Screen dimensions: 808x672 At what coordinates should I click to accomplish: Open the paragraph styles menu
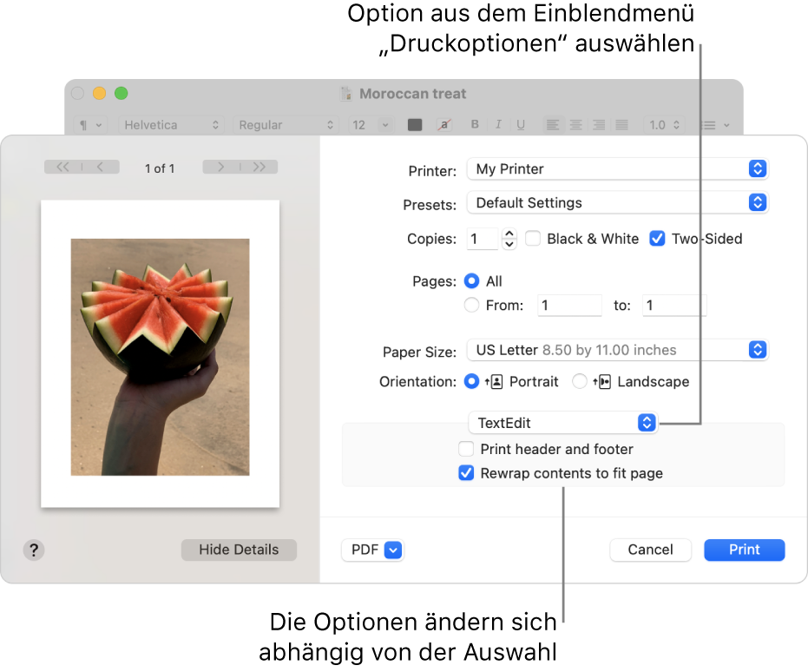[90, 125]
